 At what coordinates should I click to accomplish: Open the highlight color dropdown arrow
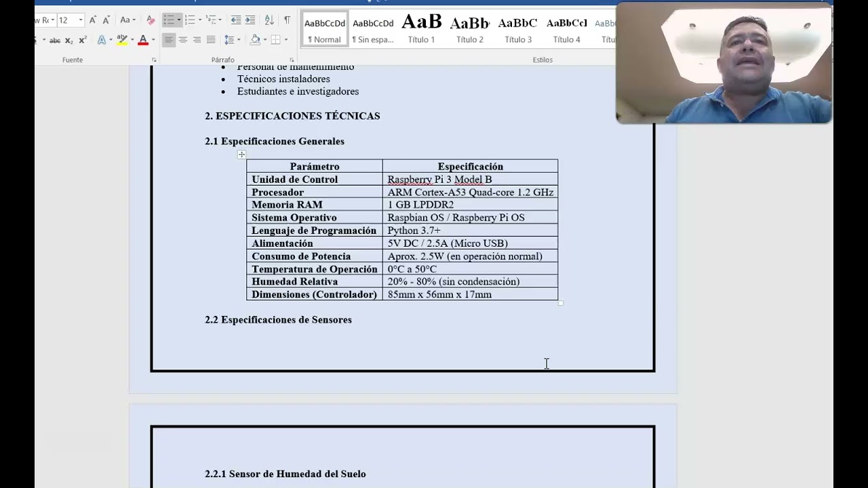132,40
